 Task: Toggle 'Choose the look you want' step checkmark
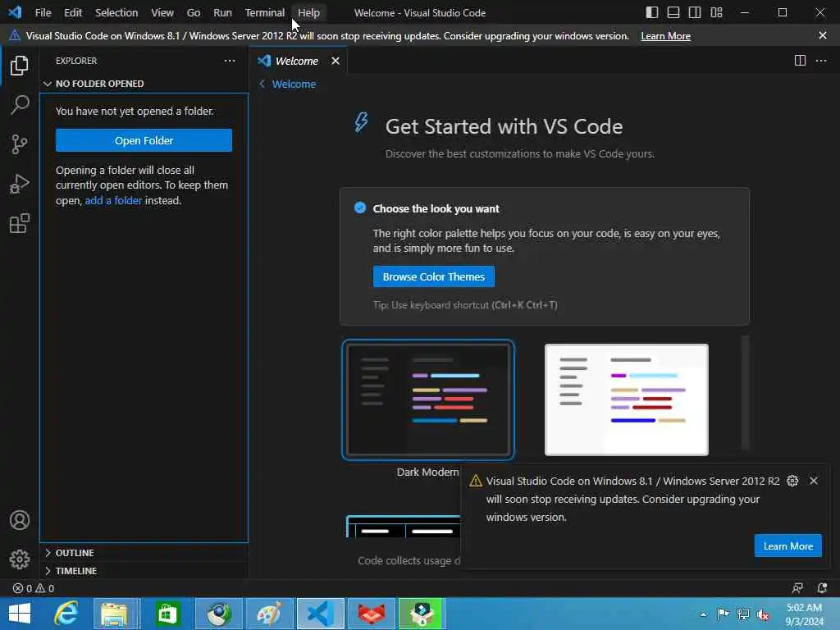coord(360,208)
